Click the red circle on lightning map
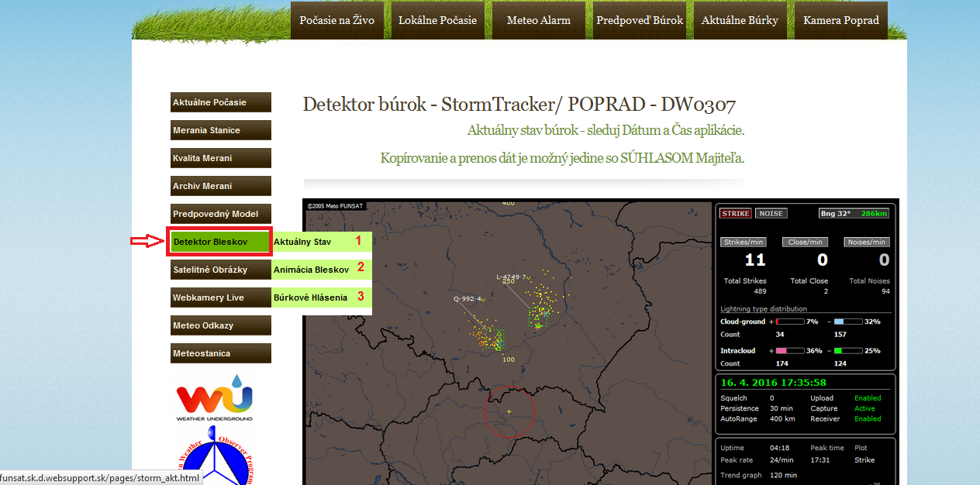980x485 pixels. point(509,411)
